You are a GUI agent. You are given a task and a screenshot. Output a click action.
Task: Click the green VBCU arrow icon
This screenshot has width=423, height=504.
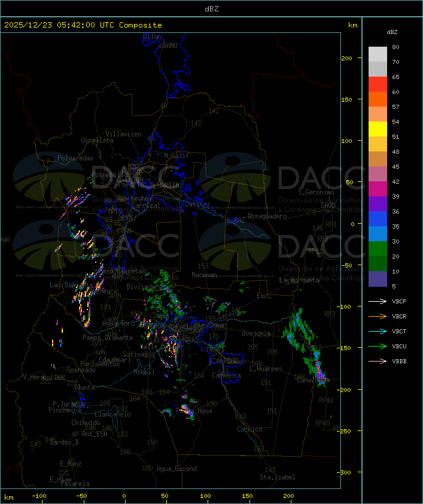pos(378,347)
